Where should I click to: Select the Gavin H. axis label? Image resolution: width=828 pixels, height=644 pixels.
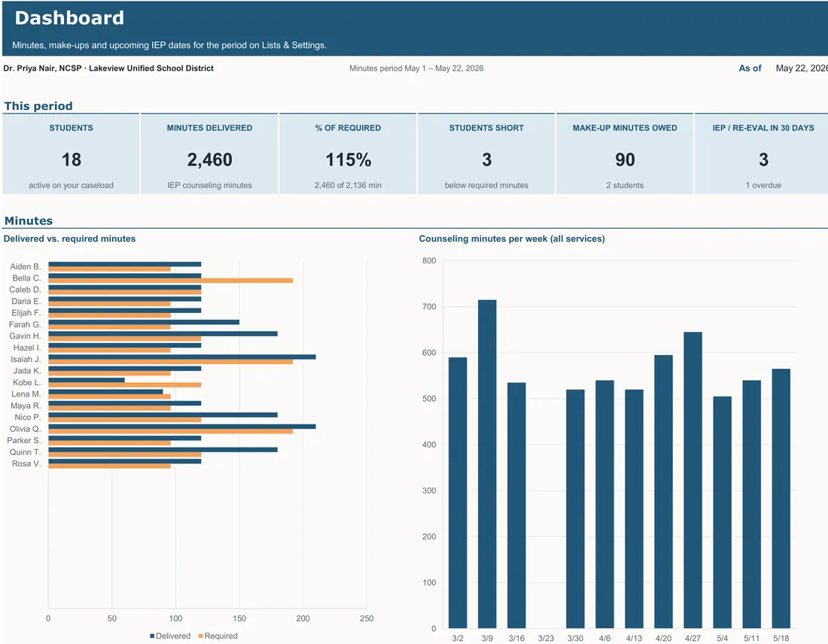point(25,336)
